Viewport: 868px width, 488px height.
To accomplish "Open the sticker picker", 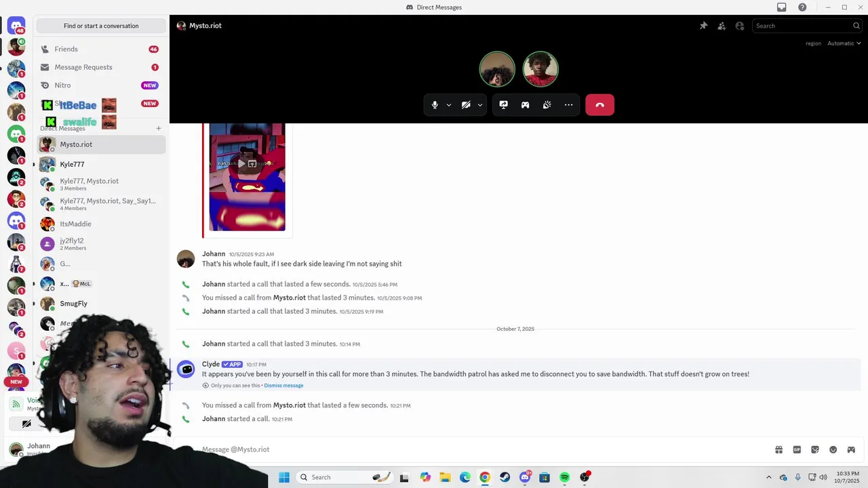I will tap(815, 449).
